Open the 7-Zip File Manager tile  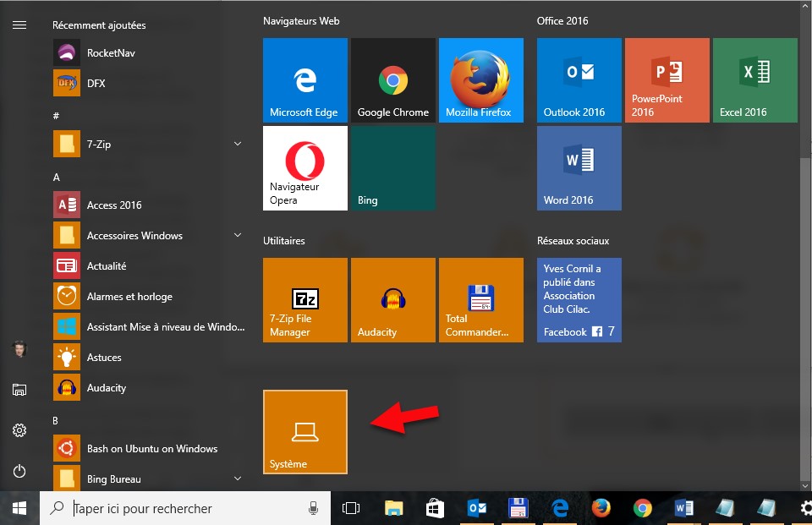click(304, 300)
